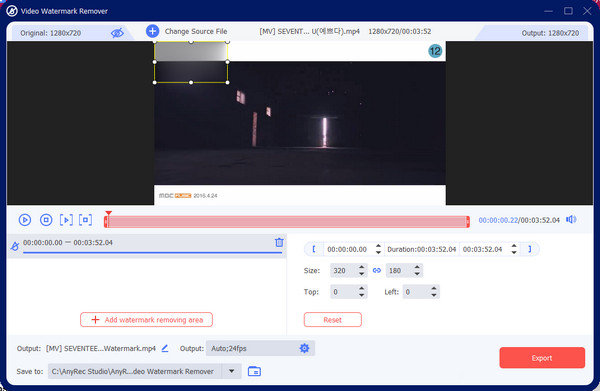This screenshot has height=391, width=600.
Task: Increase height value with up arrow
Action: coord(417,267)
